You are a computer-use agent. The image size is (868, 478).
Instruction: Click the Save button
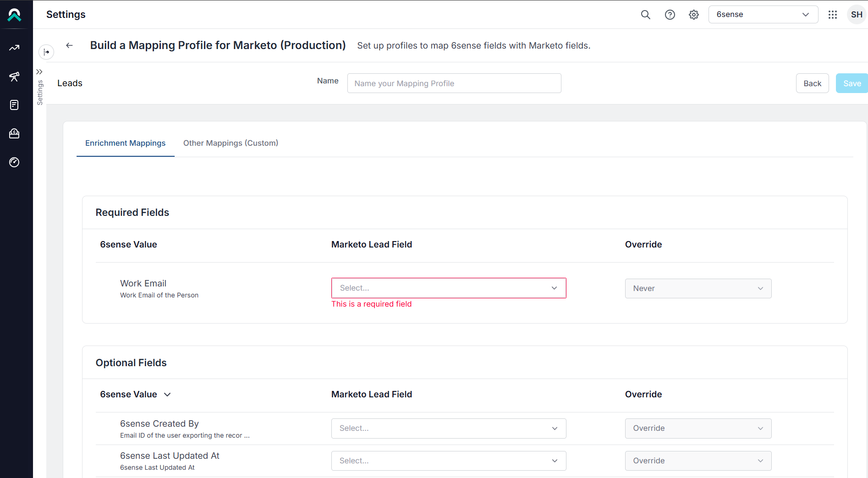pos(852,83)
